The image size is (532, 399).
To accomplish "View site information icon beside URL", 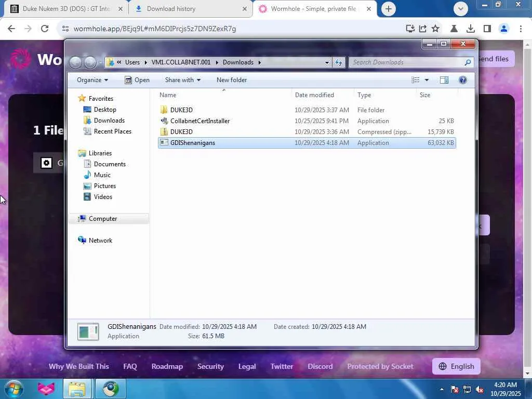I will 65,29.
